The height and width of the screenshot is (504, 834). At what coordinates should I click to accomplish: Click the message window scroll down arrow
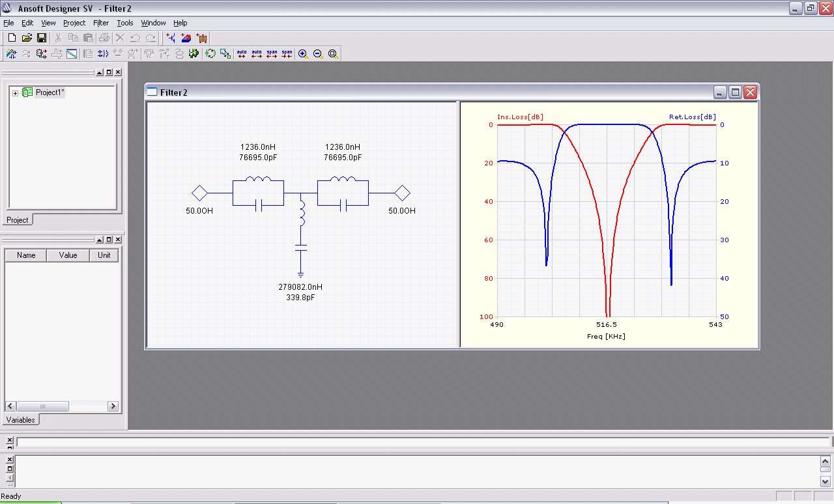826,482
